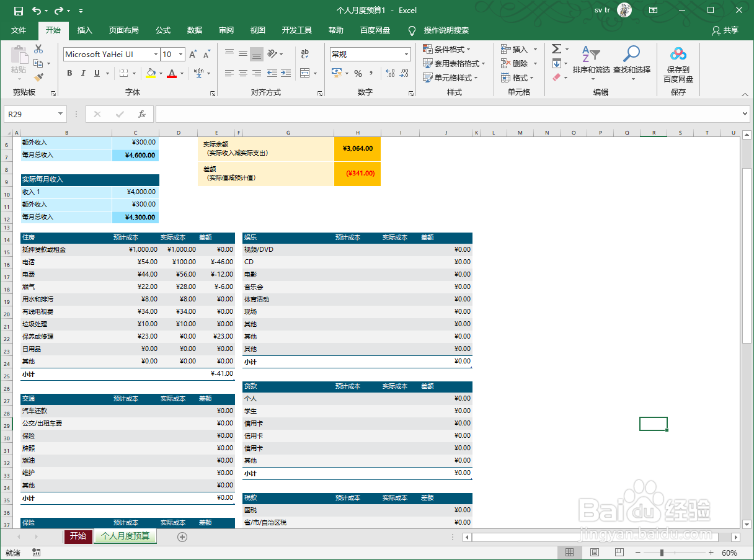The image size is (754, 560).
Task: Click the 查找和选择 button
Action: [x=632, y=62]
